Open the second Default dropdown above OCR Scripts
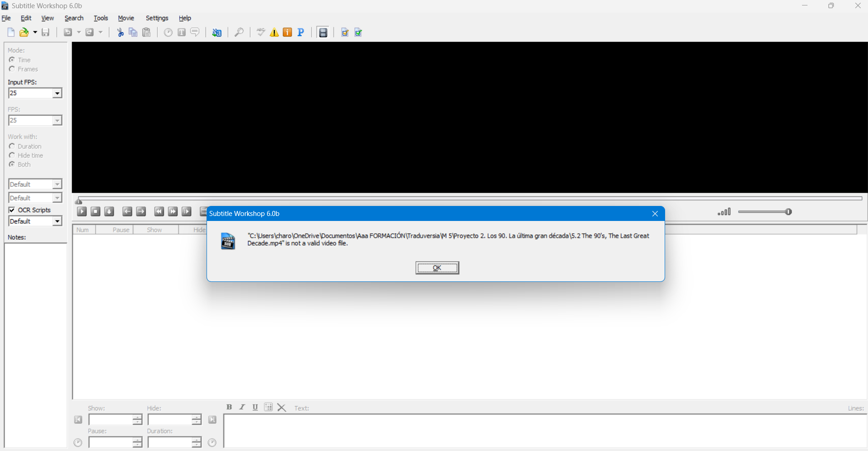Image resolution: width=868 pixels, height=451 pixels. pos(57,198)
